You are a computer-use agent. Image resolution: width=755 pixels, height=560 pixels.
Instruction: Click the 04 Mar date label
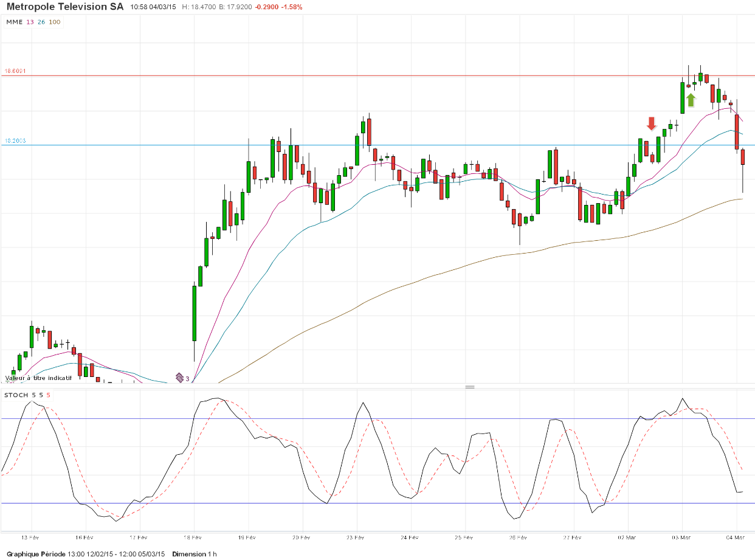point(736,538)
